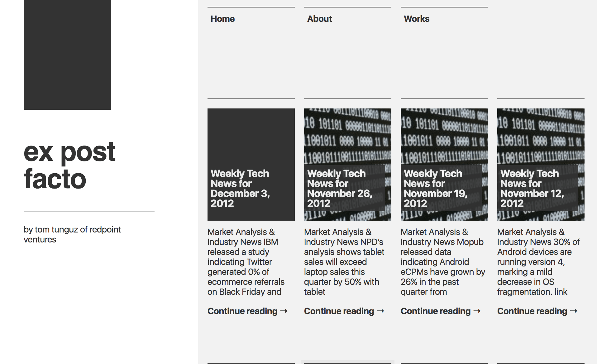Click the IBM Twitter study excerpt text
The width and height of the screenshot is (597, 364).
[x=246, y=262]
